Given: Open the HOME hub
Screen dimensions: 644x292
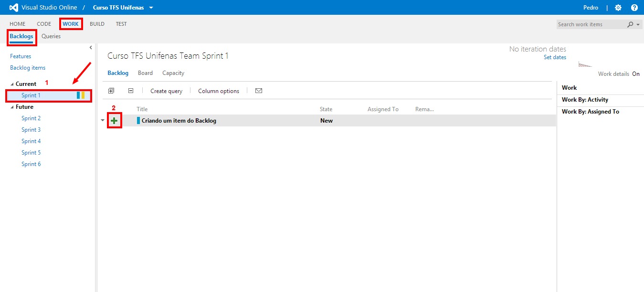Looking at the screenshot, I should pyautogui.click(x=18, y=24).
